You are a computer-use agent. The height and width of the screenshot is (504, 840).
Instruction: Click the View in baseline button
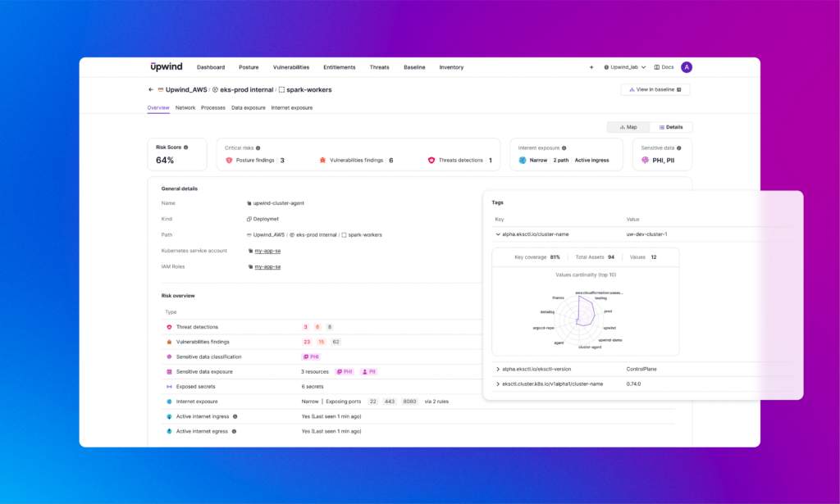tap(655, 90)
